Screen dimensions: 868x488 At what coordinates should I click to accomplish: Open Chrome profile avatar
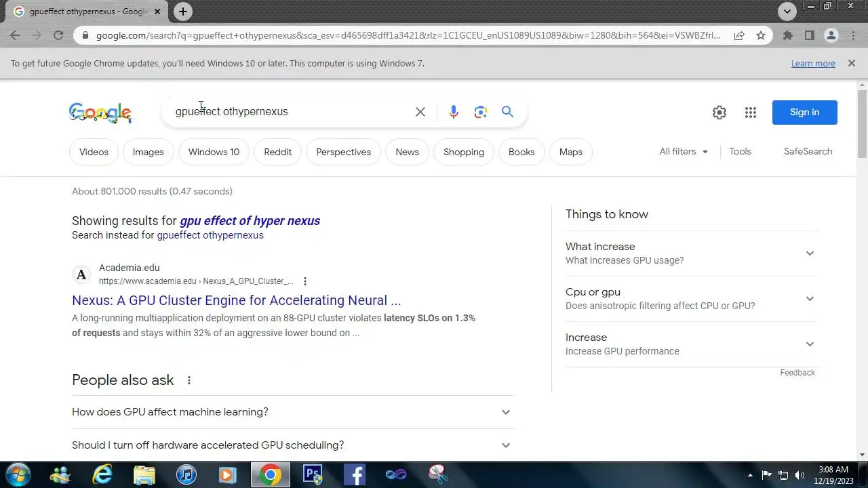click(x=831, y=35)
